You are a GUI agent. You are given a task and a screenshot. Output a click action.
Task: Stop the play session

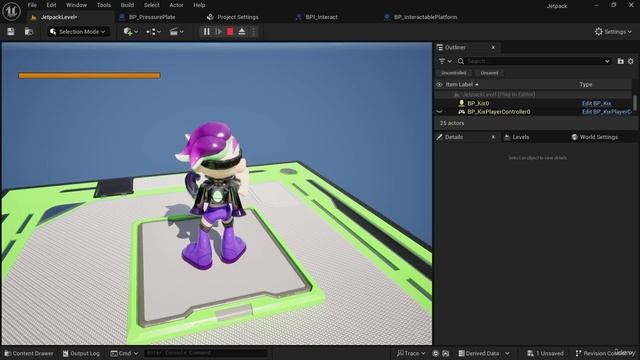tap(230, 31)
